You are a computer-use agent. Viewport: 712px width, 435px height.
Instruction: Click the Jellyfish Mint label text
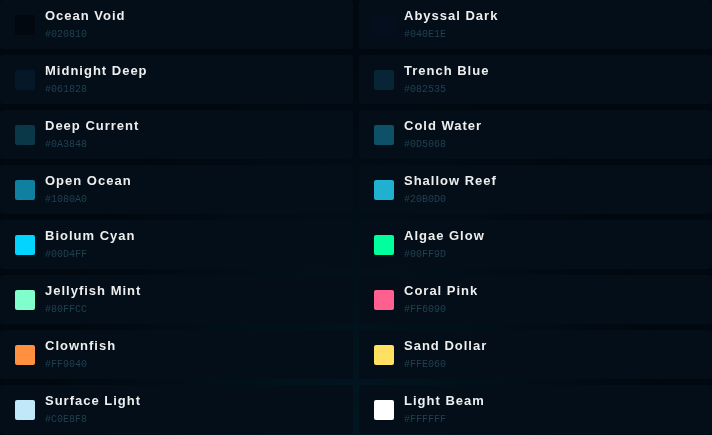pos(93,291)
